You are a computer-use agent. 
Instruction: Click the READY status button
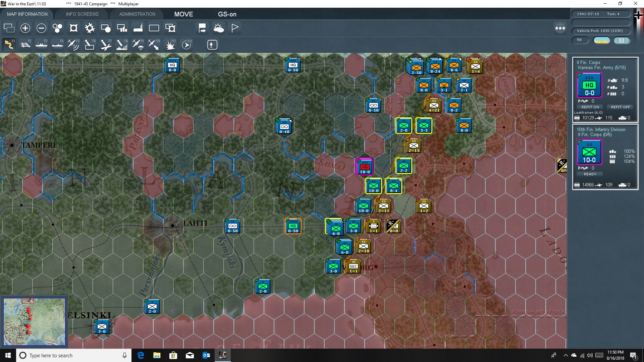(590, 174)
